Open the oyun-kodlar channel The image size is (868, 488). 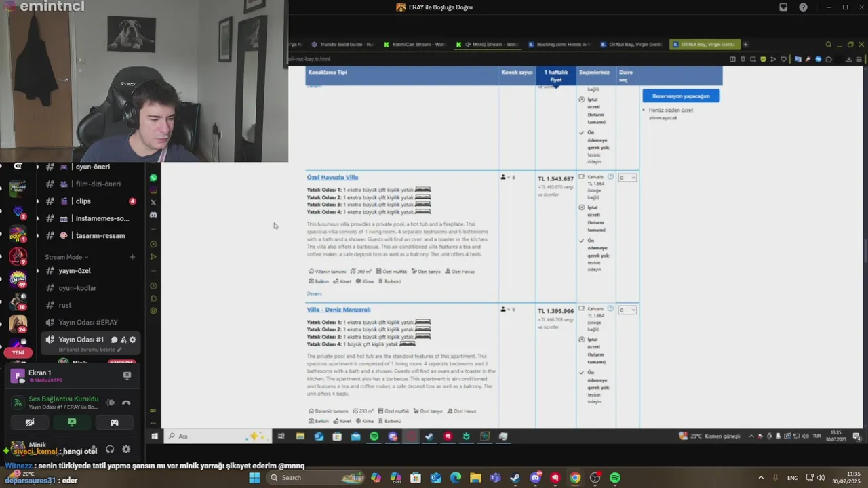point(77,288)
